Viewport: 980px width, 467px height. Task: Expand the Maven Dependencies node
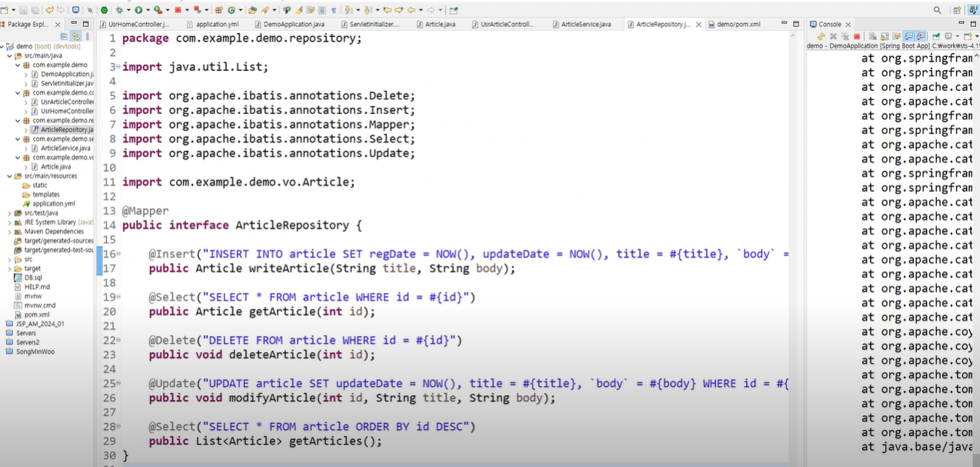(x=9, y=231)
